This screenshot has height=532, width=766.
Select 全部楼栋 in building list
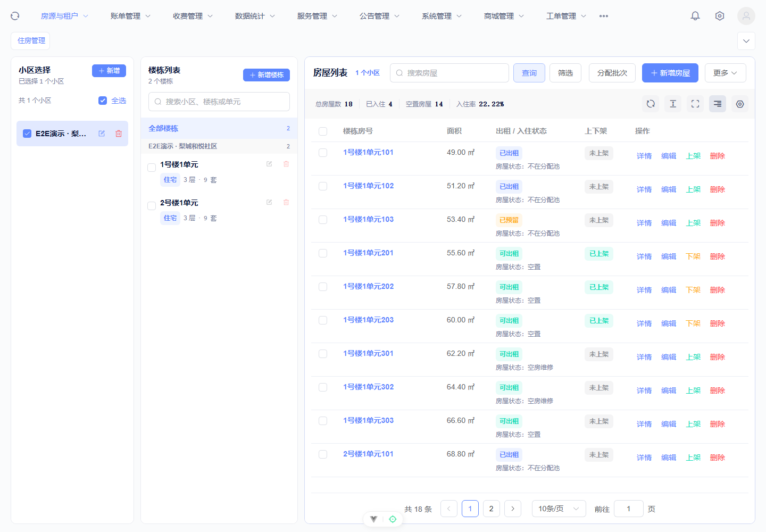tap(219, 128)
